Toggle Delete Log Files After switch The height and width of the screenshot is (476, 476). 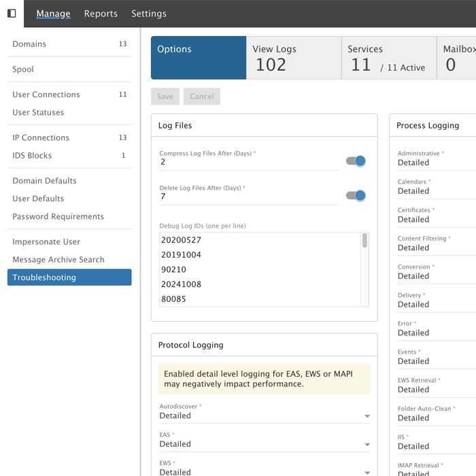pos(356,196)
